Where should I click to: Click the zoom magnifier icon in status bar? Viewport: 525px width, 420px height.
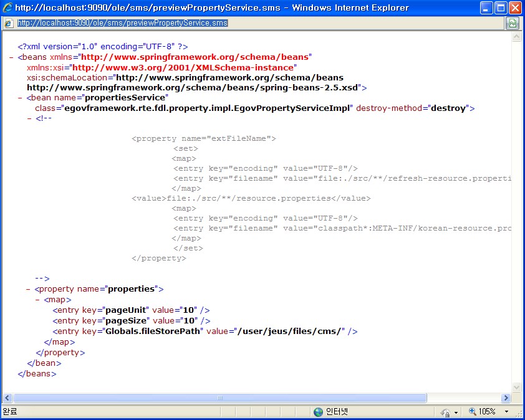[x=473, y=412]
